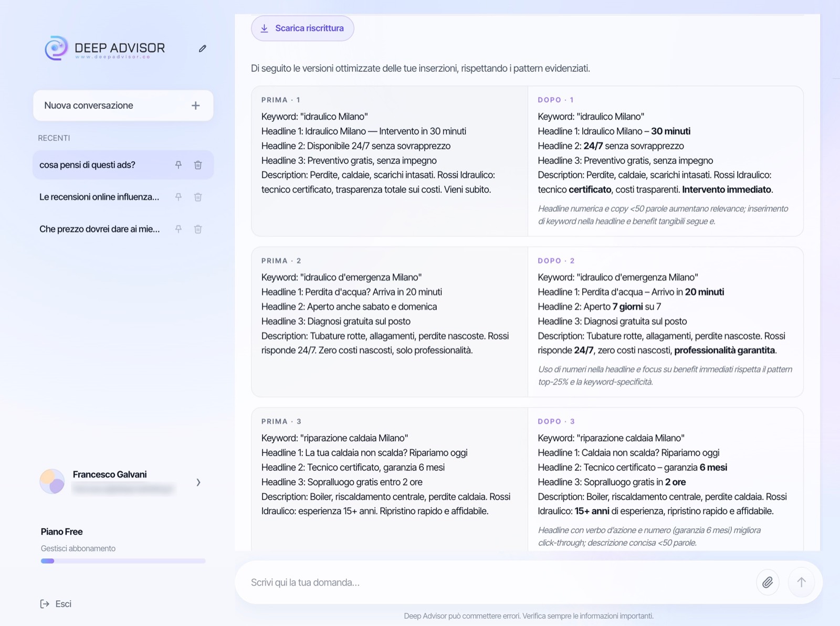This screenshot has height=626, width=840.
Task: Click the Scarica riscrittura download button
Action: [x=302, y=28]
